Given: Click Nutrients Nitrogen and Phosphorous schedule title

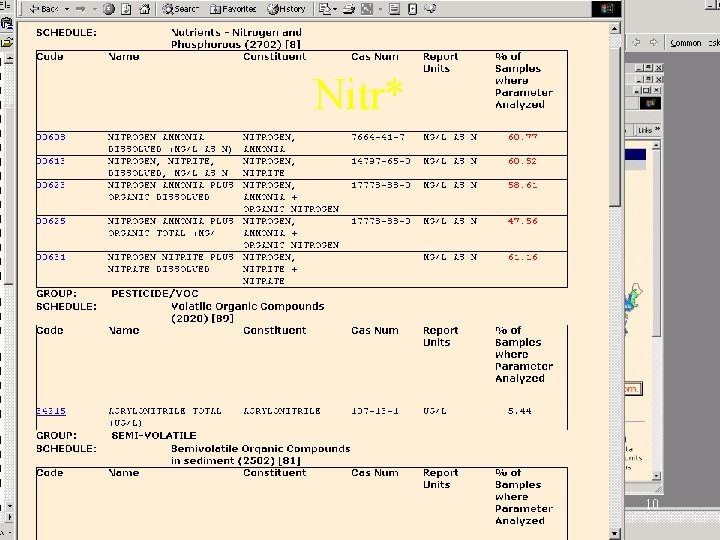Looking at the screenshot, I should coord(236,39).
